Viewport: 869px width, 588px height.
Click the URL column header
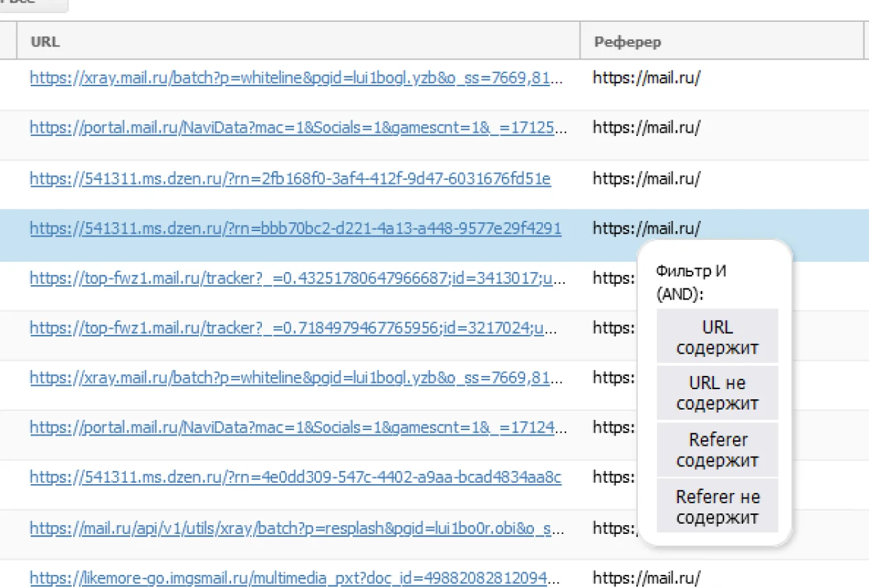tap(298, 42)
